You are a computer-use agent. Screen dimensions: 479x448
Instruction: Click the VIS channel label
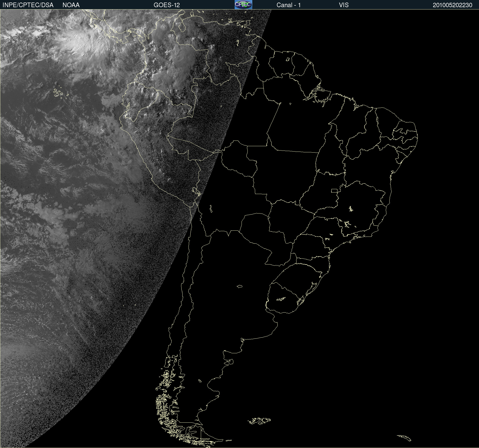tap(344, 5)
